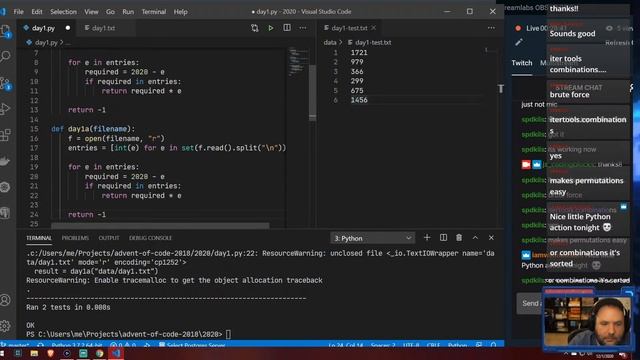Click the edit pencil icon in Streamlabs

pyautogui.click(x=519, y=42)
